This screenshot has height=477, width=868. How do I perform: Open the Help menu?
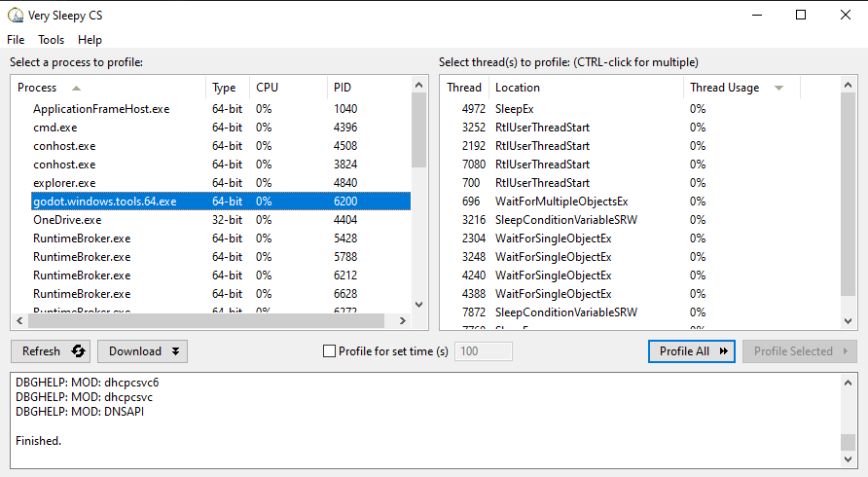click(90, 40)
